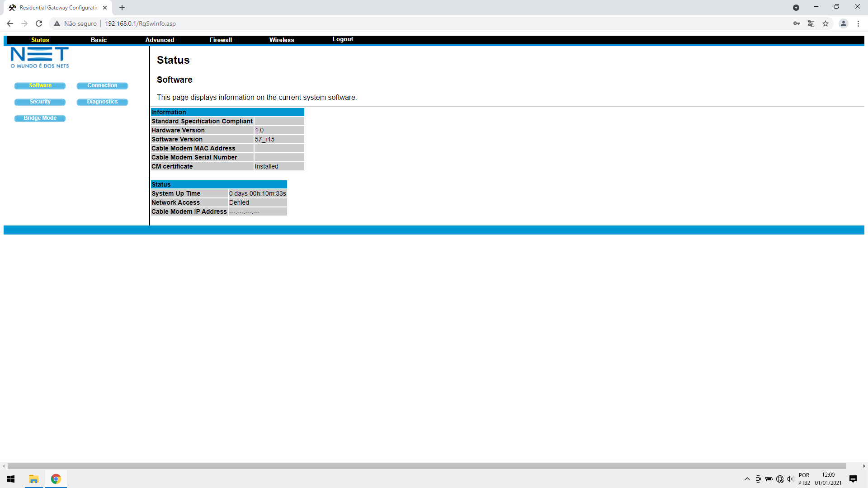Close the Residential Gateway tab

pyautogui.click(x=105, y=8)
